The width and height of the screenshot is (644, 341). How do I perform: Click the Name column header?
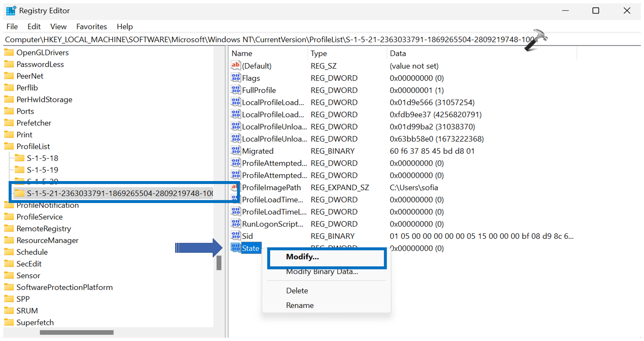242,54
